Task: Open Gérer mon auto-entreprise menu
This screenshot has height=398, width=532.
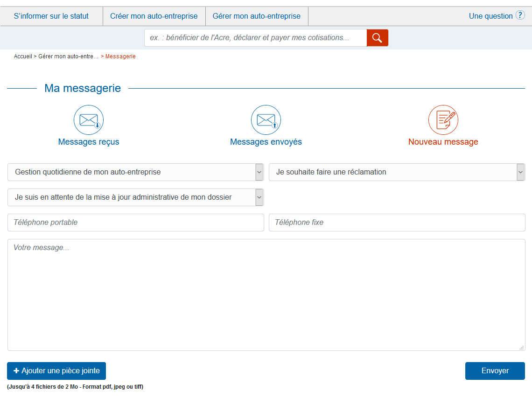Action: pyautogui.click(x=257, y=16)
